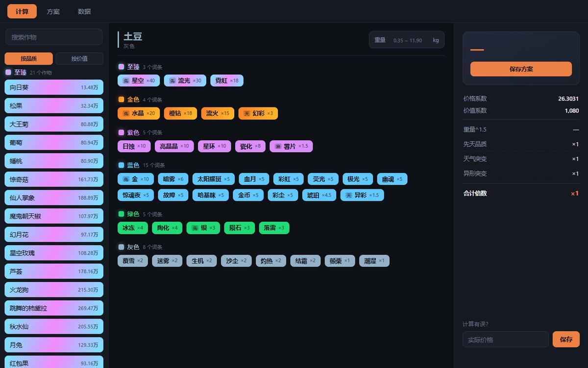Focus the 搜索作物 search box
The width and height of the screenshot is (588, 368).
(x=54, y=37)
